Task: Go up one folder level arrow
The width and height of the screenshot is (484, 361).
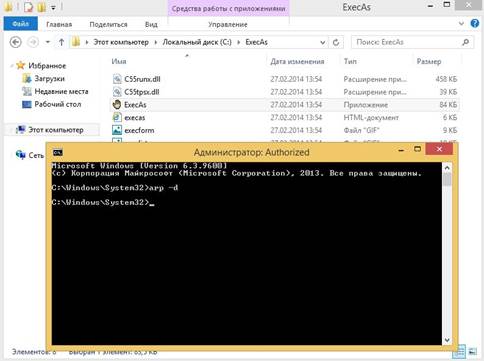Action: pyautogui.click(x=61, y=42)
